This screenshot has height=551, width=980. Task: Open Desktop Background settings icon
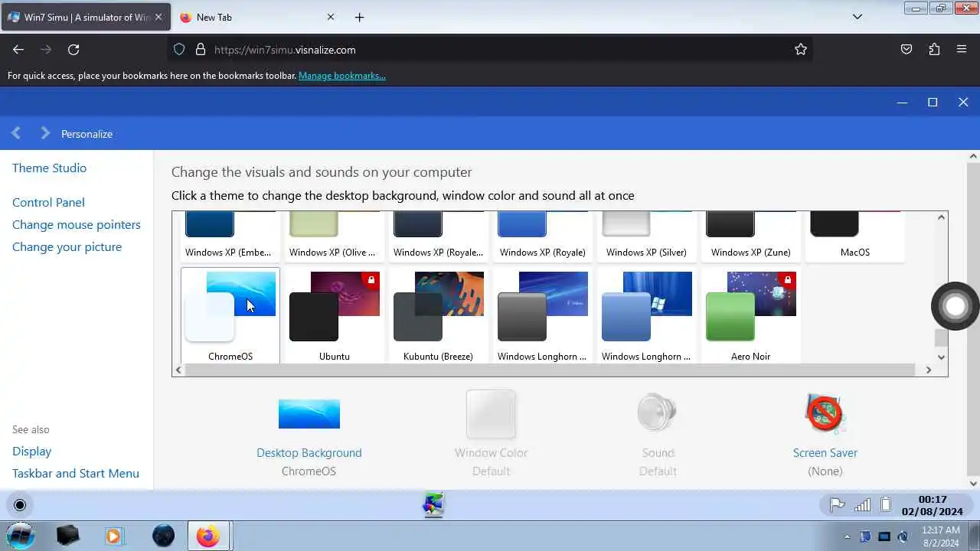(x=309, y=414)
